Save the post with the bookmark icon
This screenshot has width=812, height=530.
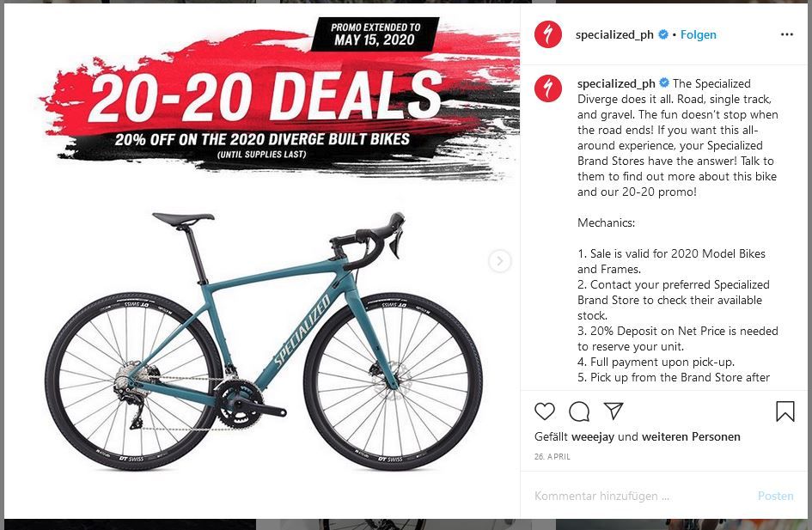(785, 411)
